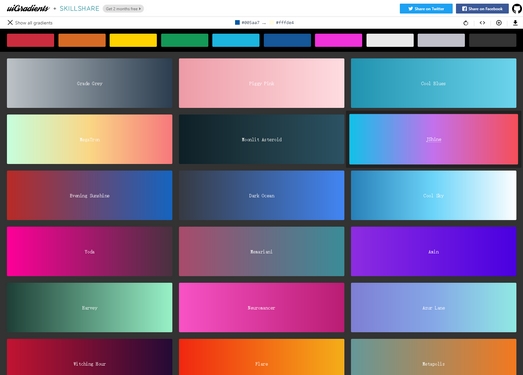
Task: Click the #fffde4 hex color value
Action: coord(285,23)
